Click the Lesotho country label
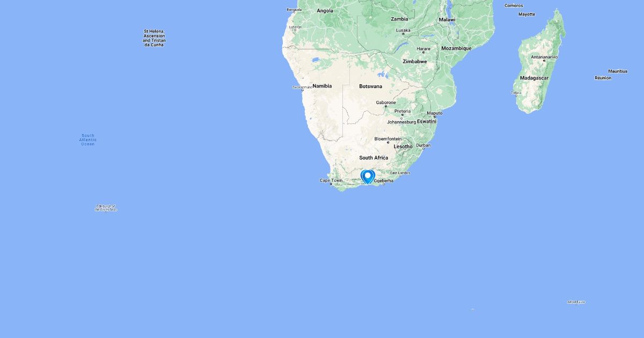 (x=403, y=146)
